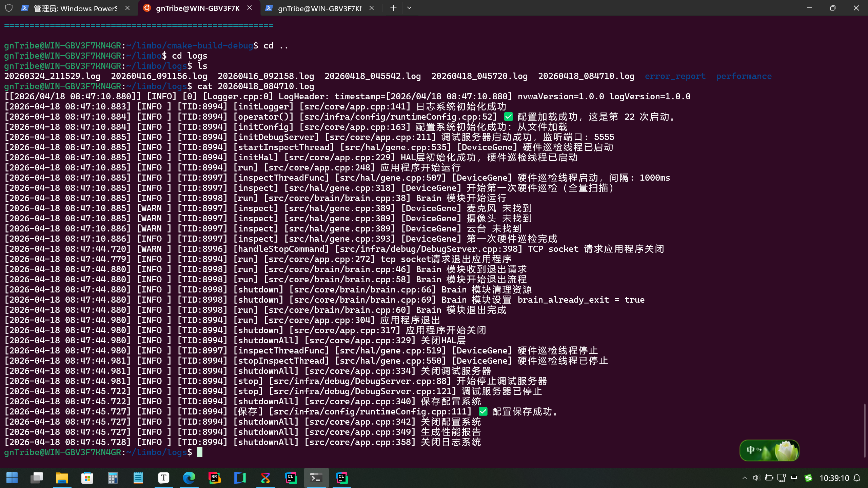
Task: Open JetBrains Toolbox from the taskbar
Action: (265, 478)
